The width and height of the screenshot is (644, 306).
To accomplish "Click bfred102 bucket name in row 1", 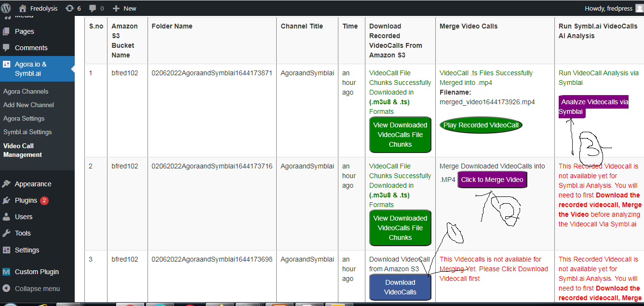I will (124, 73).
